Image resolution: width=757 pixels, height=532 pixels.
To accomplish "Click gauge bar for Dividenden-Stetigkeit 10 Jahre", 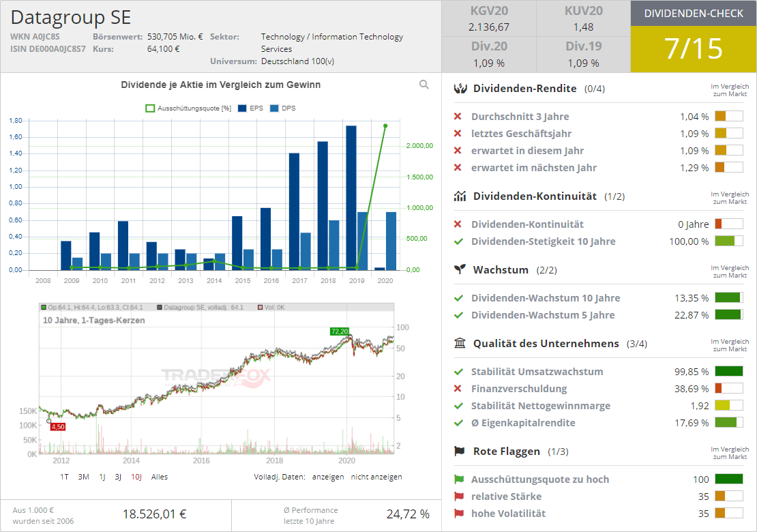I will click(x=729, y=241).
